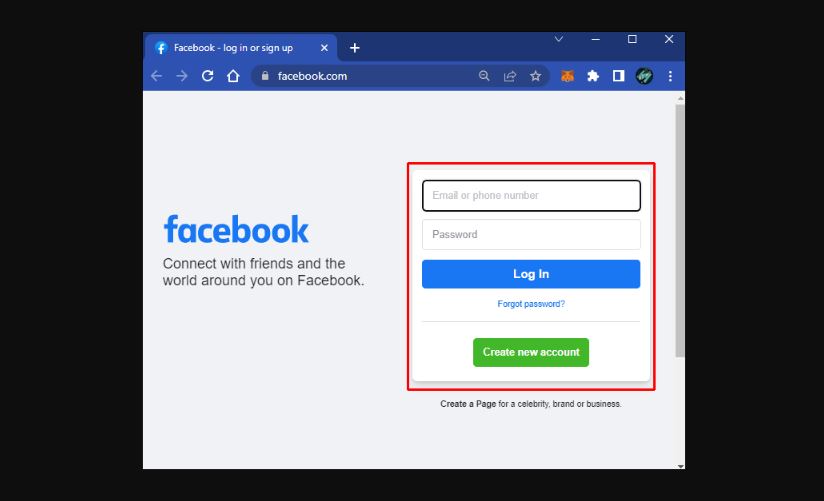
Task: Open the Forgot password link
Action: (531, 304)
